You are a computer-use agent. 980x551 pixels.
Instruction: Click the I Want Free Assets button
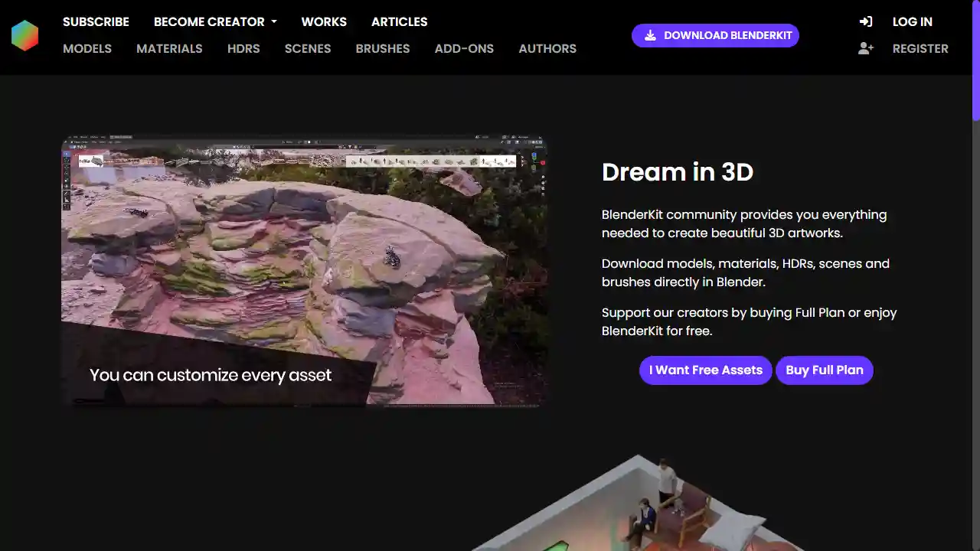click(705, 370)
